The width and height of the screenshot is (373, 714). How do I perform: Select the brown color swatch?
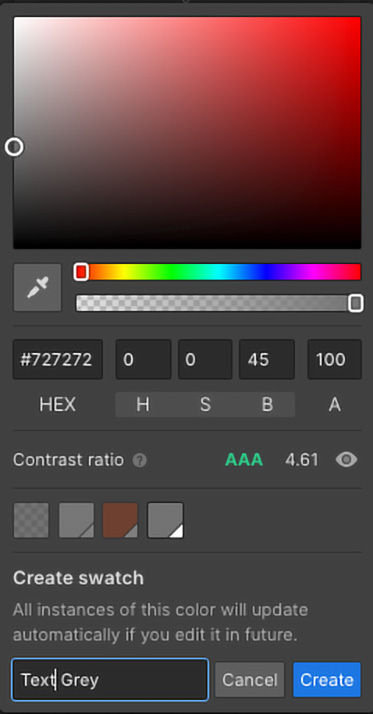pyautogui.click(x=120, y=520)
